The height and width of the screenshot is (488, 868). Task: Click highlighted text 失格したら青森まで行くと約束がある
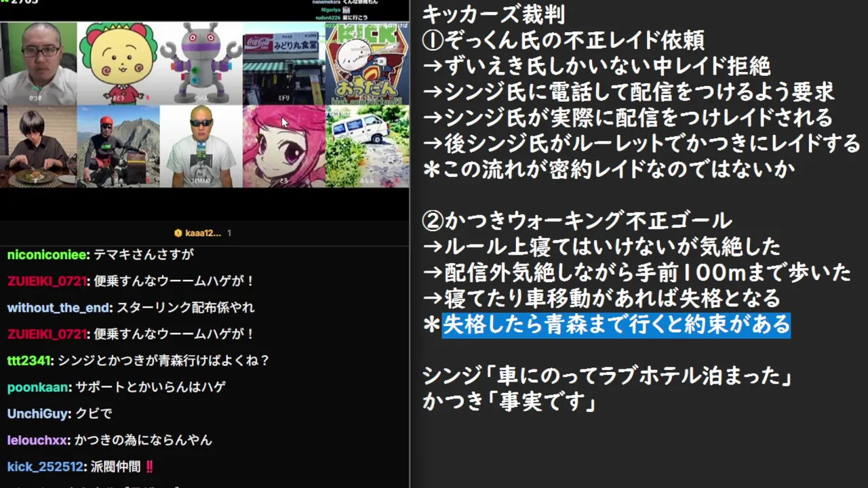[616, 325]
